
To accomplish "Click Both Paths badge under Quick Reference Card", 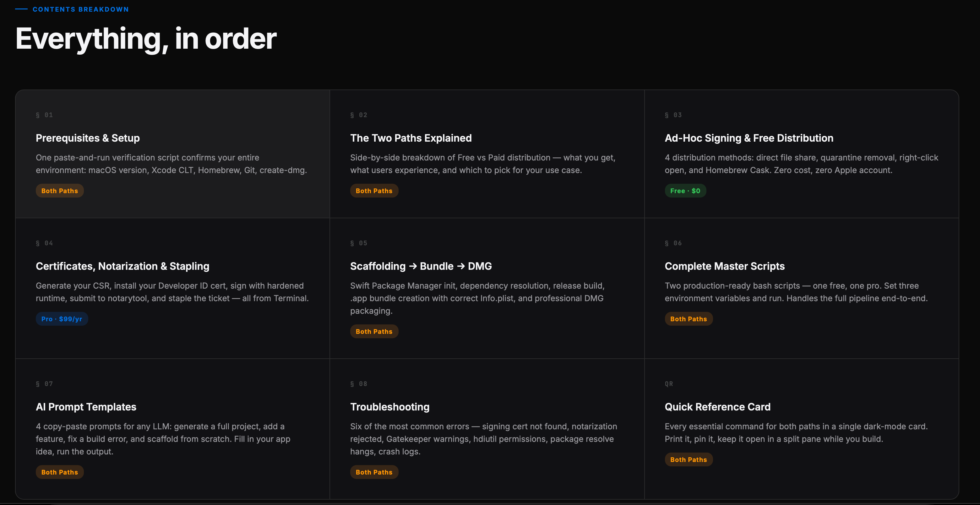I will (x=689, y=460).
